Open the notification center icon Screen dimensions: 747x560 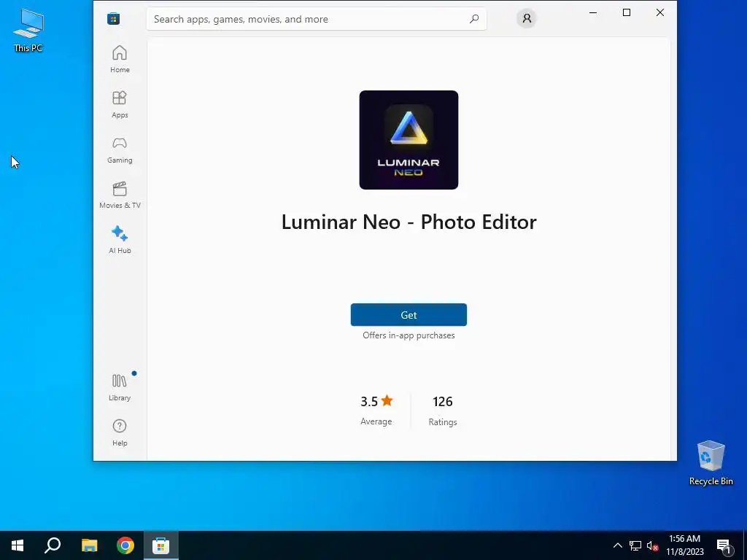(x=724, y=546)
